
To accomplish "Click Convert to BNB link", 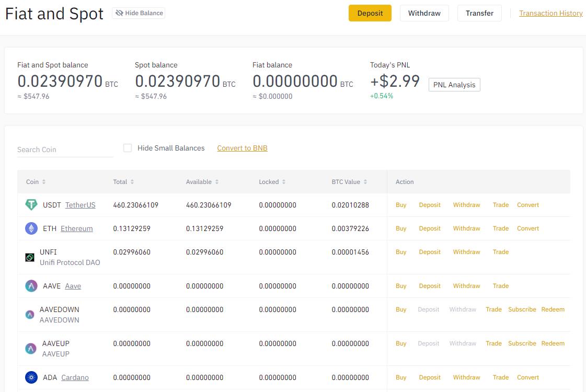I will click(x=242, y=148).
